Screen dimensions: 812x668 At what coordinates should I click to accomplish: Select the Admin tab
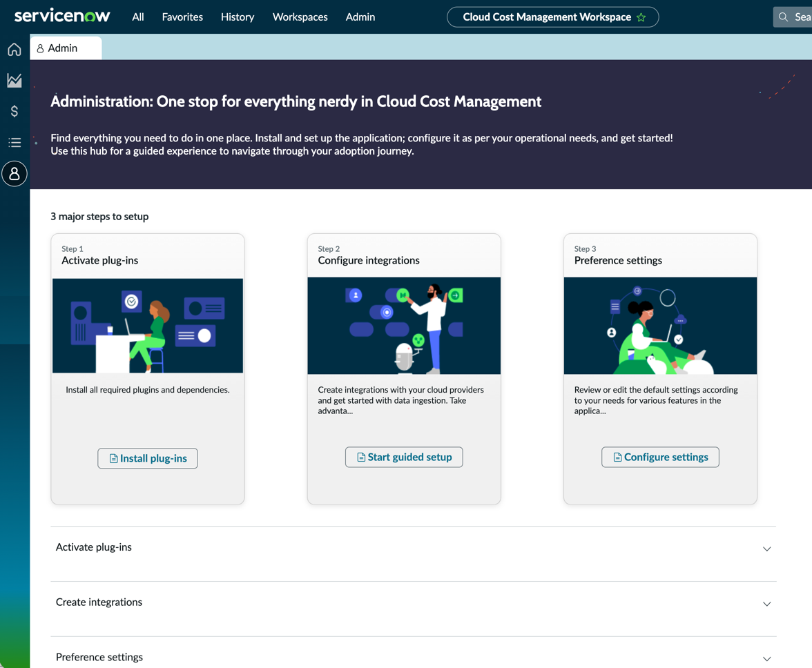click(66, 48)
